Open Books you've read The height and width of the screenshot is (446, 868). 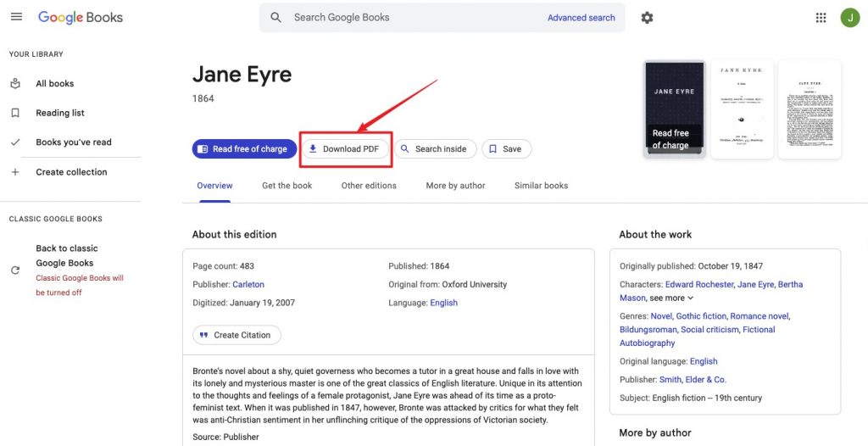pyautogui.click(x=74, y=142)
